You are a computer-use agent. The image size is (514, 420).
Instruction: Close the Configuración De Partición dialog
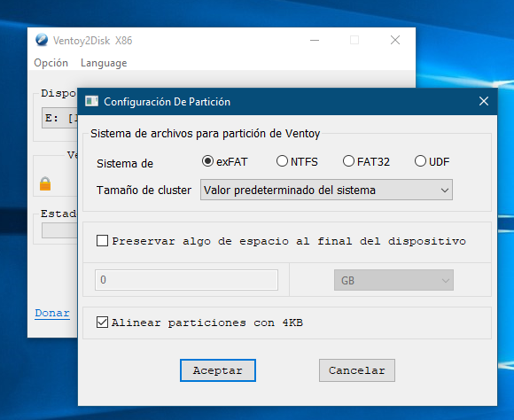click(x=484, y=101)
